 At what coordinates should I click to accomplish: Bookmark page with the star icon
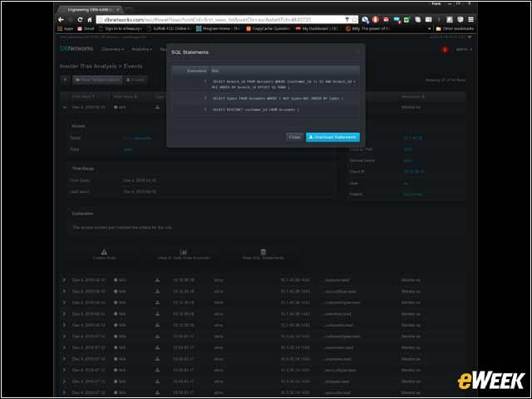click(x=354, y=20)
